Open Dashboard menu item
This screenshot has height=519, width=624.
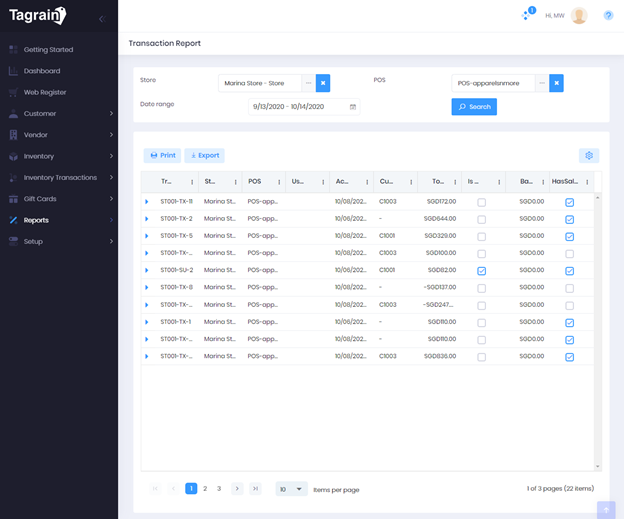point(42,71)
